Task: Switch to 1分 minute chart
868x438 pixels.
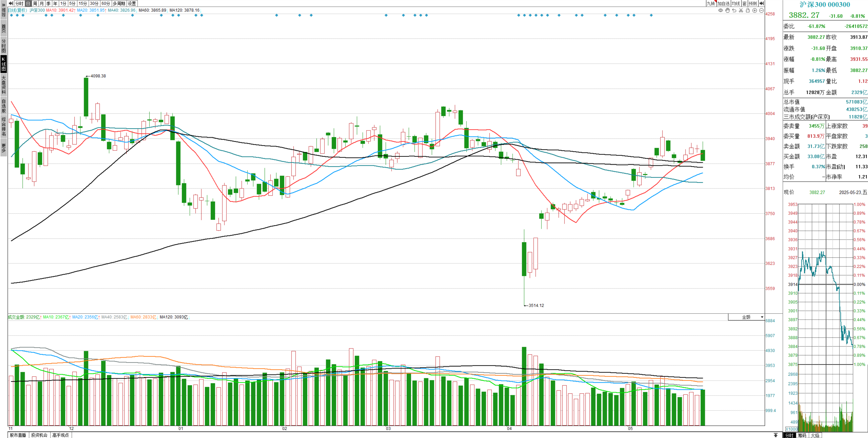Action: tap(63, 3)
